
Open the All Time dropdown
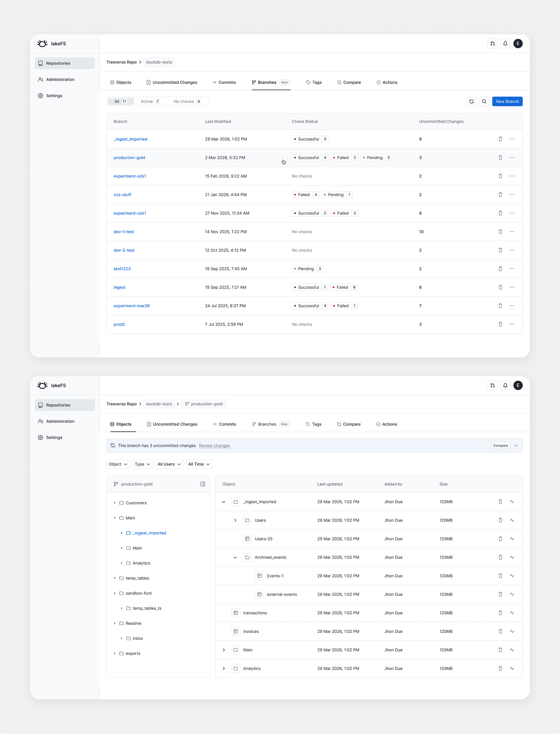(x=199, y=464)
